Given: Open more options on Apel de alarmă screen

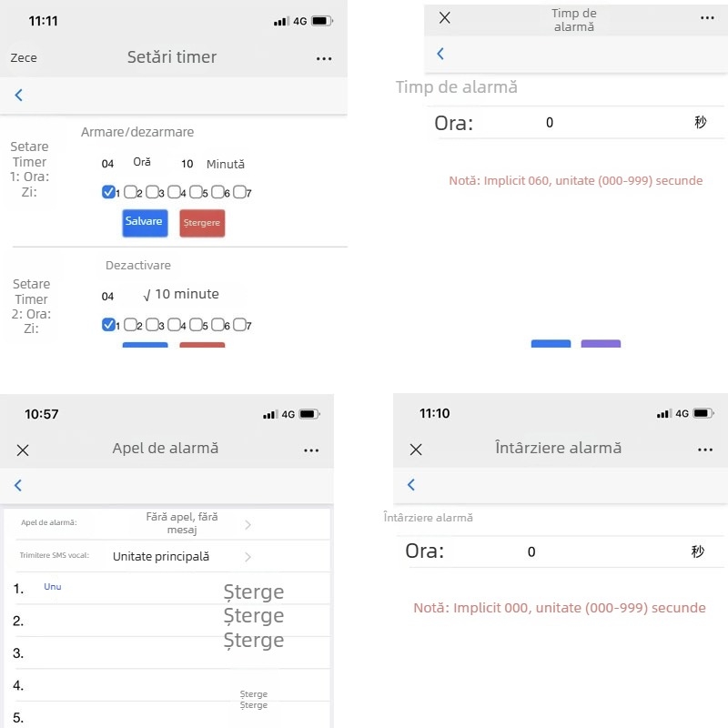Looking at the screenshot, I should 311,450.
